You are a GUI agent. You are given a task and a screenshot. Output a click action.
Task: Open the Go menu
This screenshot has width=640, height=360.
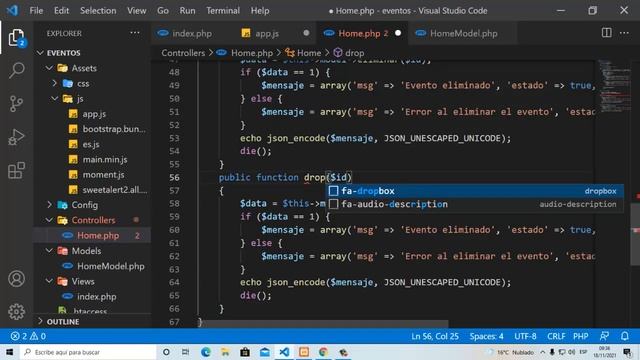(163, 10)
